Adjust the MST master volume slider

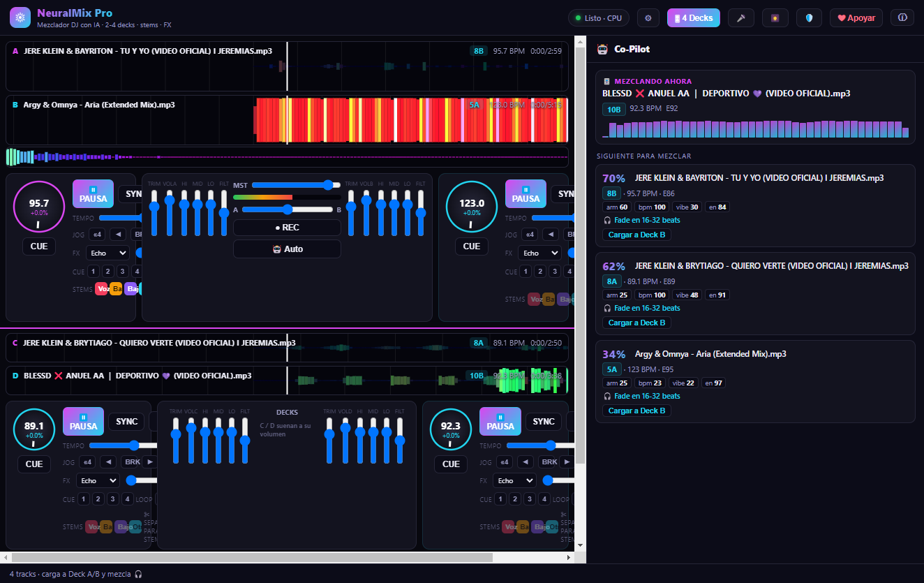[x=296, y=185]
